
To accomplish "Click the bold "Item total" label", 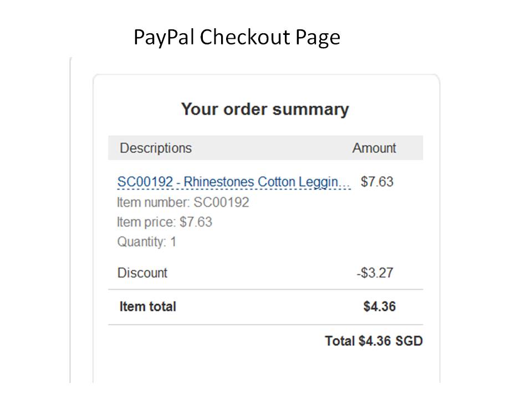I will pos(147,306).
